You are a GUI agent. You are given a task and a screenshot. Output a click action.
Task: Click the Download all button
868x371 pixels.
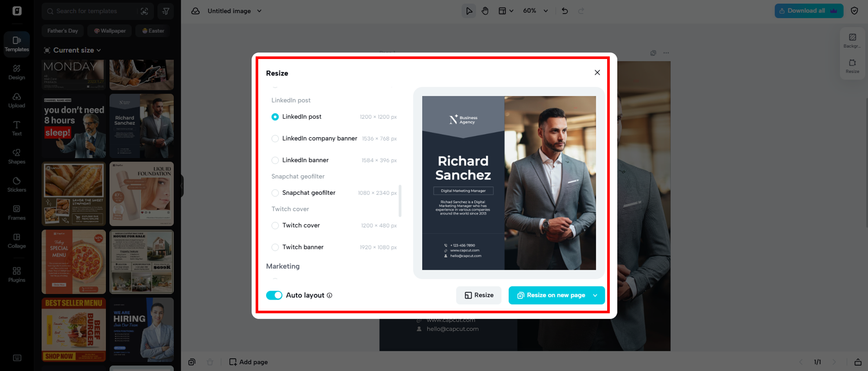pos(809,11)
